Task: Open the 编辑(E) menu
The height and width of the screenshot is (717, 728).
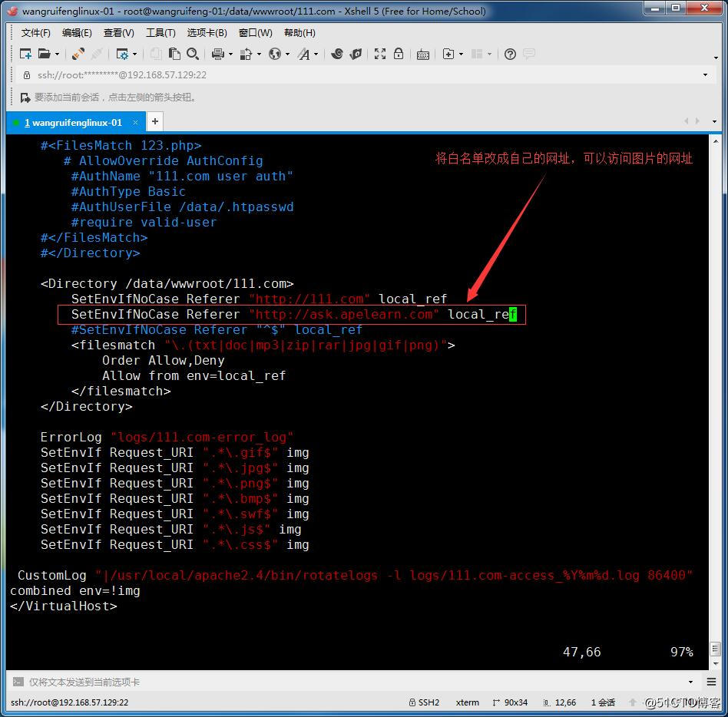Action: point(77,33)
